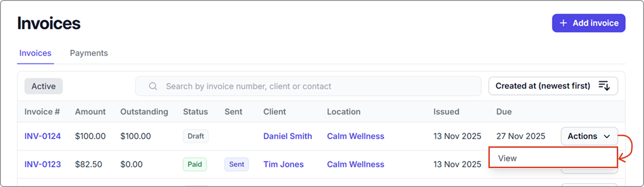Click the Actions chevron for INV-0124
Image resolution: width=644 pixels, height=187 pixels.
pos(607,136)
